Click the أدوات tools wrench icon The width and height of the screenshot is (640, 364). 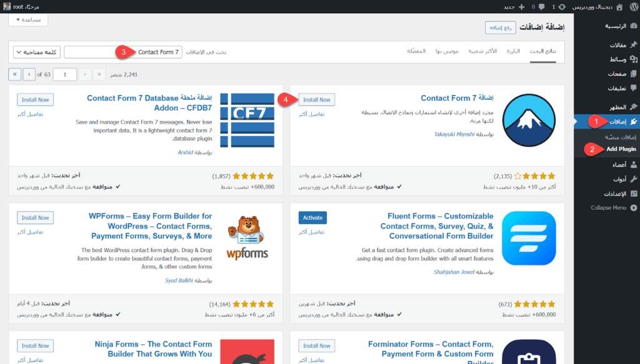[634, 179]
